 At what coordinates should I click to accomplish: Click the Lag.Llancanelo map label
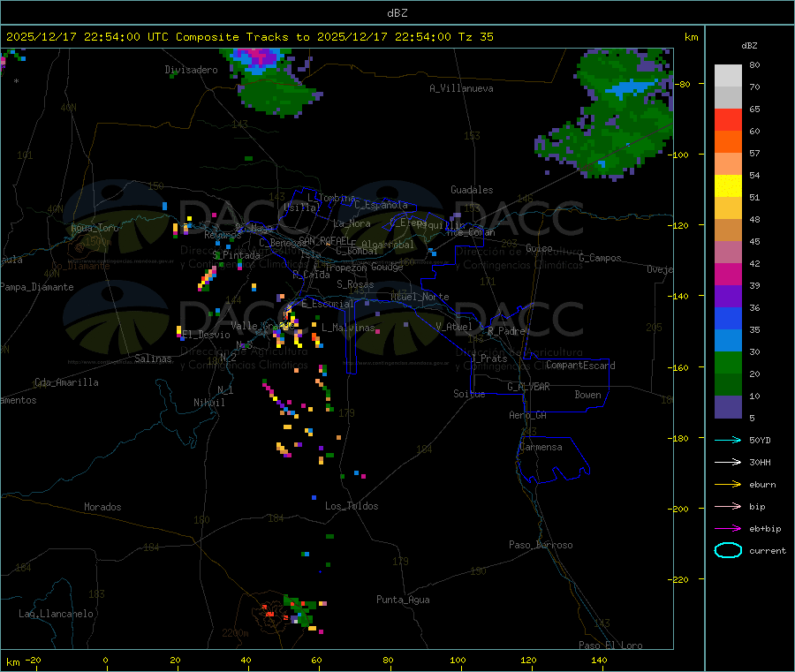(x=56, y=614)
